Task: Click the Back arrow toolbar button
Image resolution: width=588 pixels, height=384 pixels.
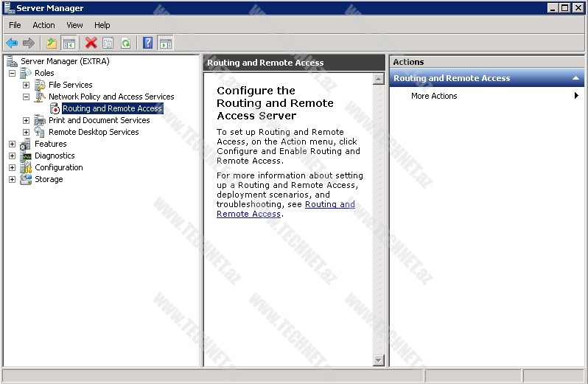Action: coord(12,43)
